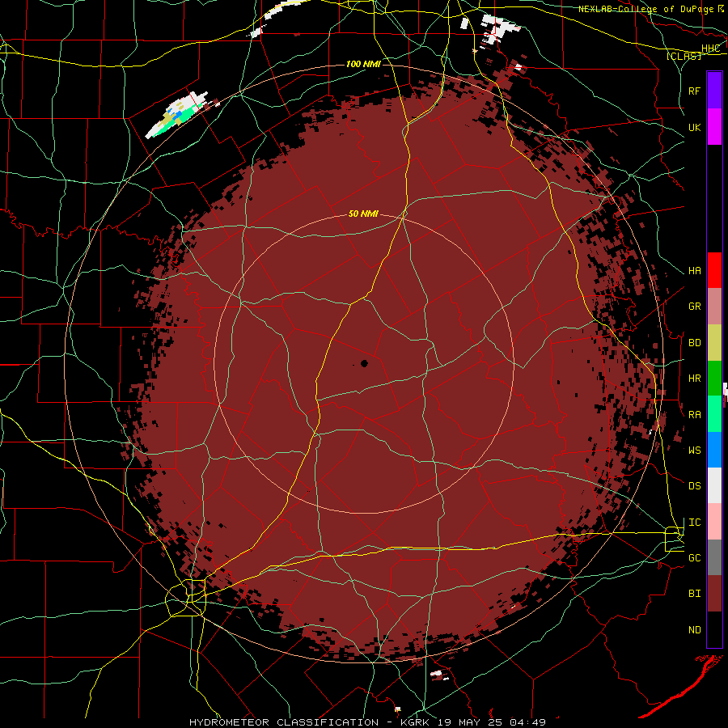Viewport: 728px width, 728px height.
Task: Click the multicolored precipitation echo northwest of the rings
Action: (176, 115)
